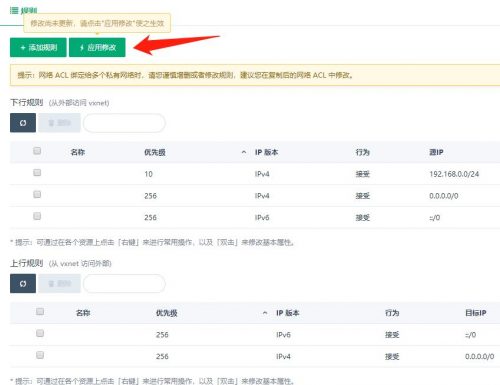
Task: Check the inbound IPv6 rule ::/0
Action: [x=37, y=216]
